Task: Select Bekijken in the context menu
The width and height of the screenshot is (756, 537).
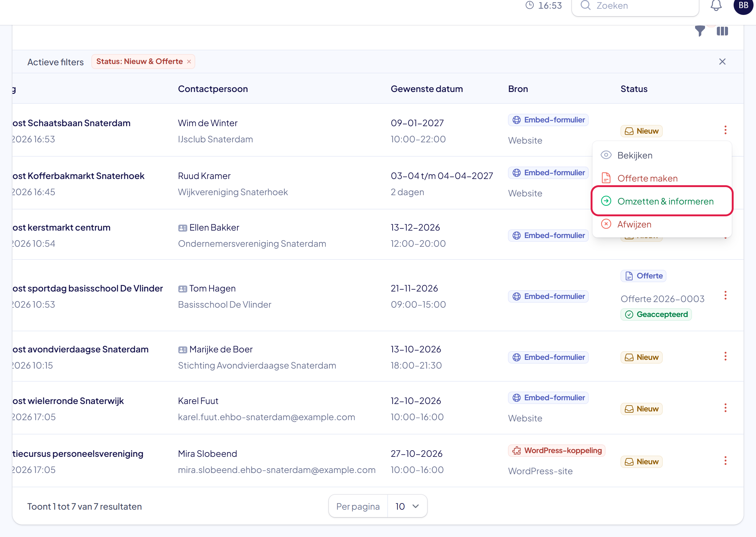Action: pyautogui.click(x=662, y=155)
